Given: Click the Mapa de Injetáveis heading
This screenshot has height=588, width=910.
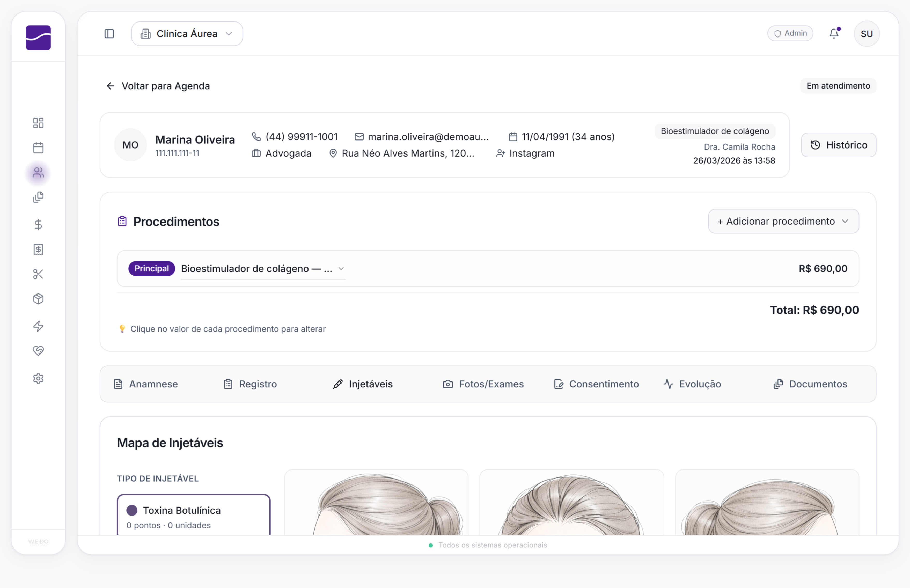Looking at the screenshot, I should click(170, 443).
